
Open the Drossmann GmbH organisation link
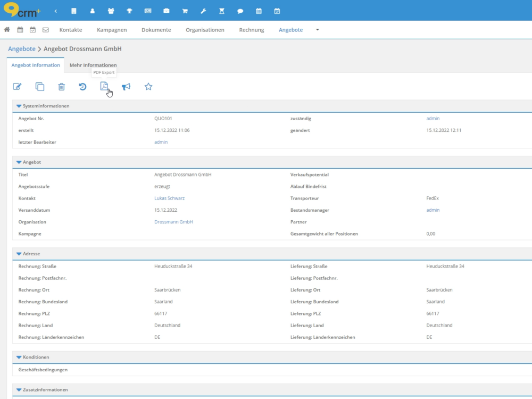coord(173,222)
